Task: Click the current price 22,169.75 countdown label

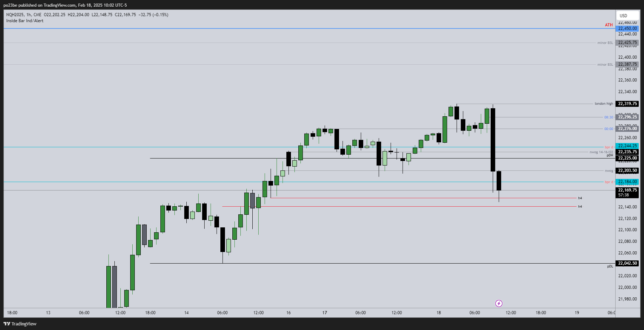Action: pos(627,192)
